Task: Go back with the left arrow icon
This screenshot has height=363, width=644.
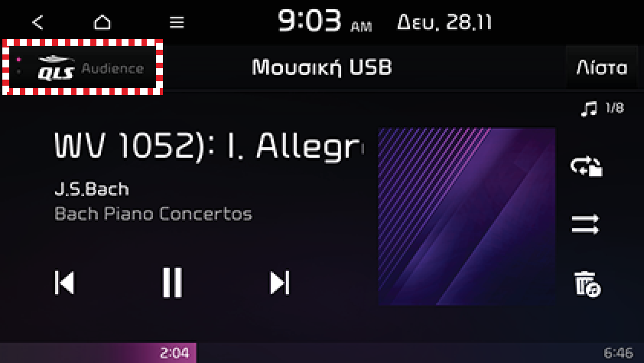Action: [37, 22]
